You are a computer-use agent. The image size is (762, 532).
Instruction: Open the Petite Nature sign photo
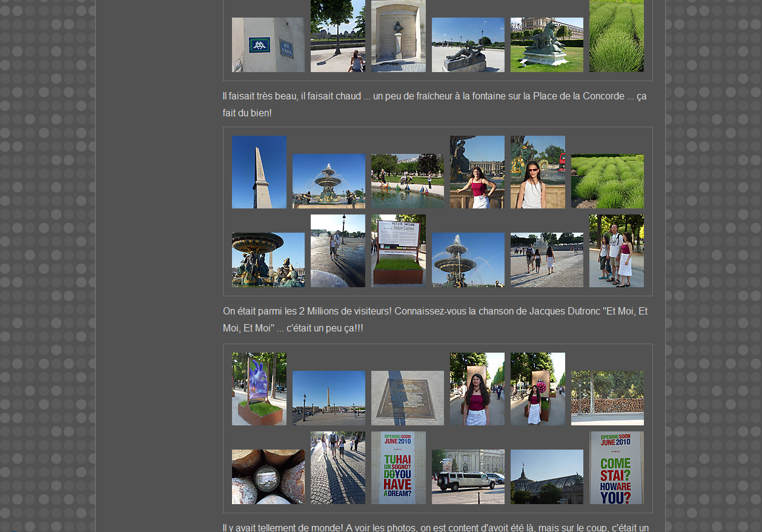(398, 251)
